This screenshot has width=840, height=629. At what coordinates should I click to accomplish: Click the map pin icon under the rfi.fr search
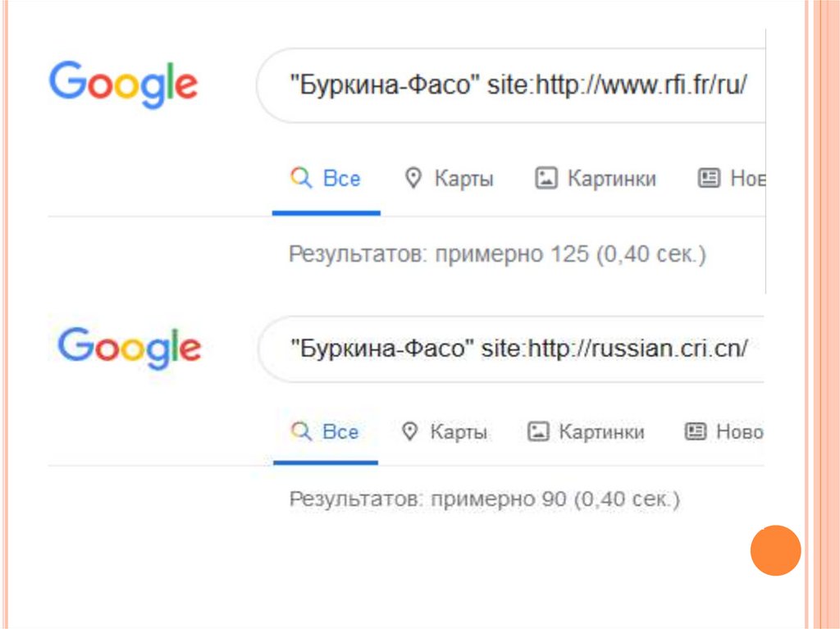pos(413,178)
